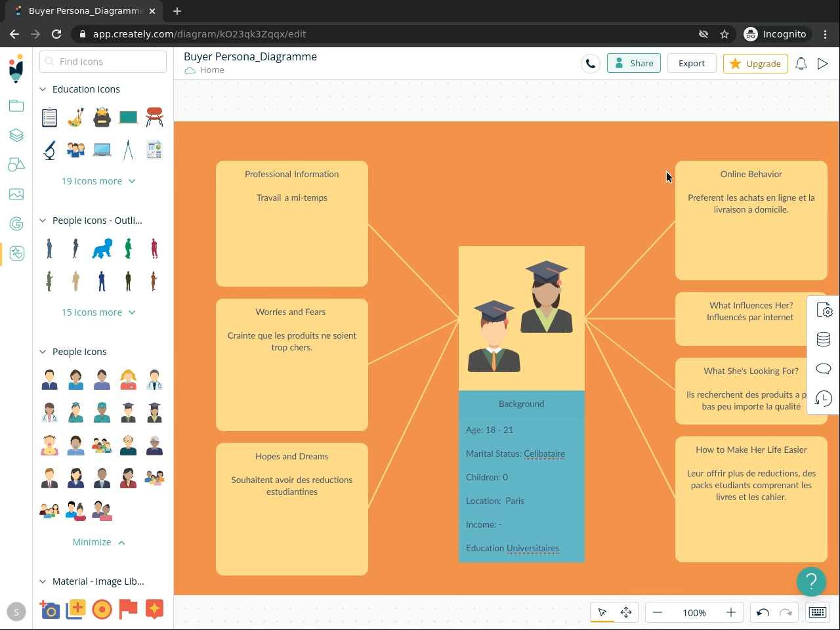The height and width of the screenshot is (630, 840).
Task: Pick the blonde pigtails girl people icon
Action: click(128, 380)
